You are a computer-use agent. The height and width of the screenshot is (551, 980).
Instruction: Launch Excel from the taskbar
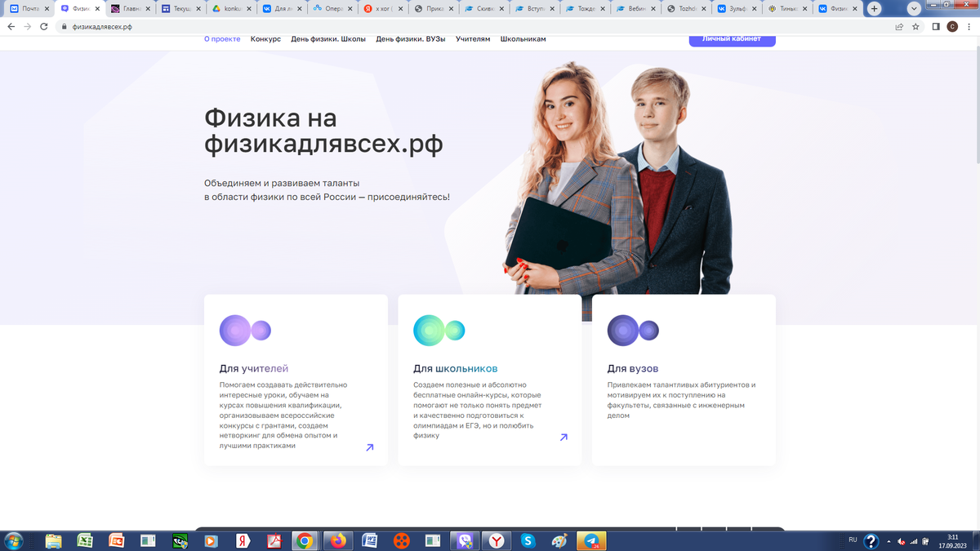click(85, 540)
